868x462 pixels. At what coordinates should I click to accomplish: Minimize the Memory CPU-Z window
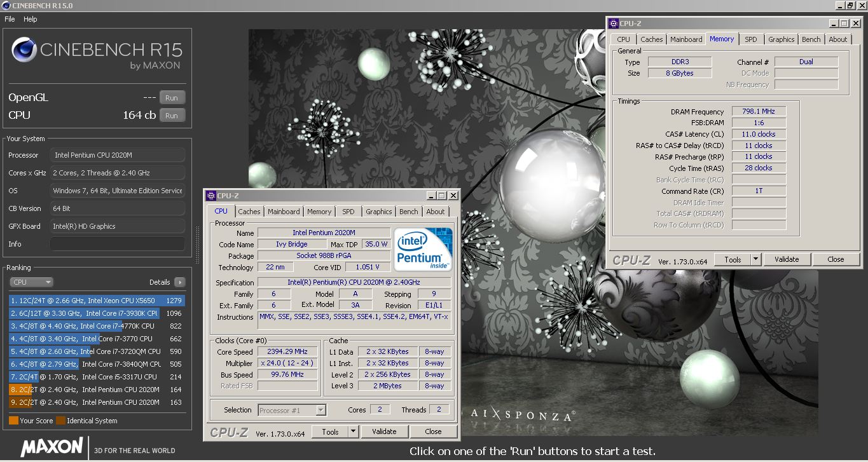[833, 24]
